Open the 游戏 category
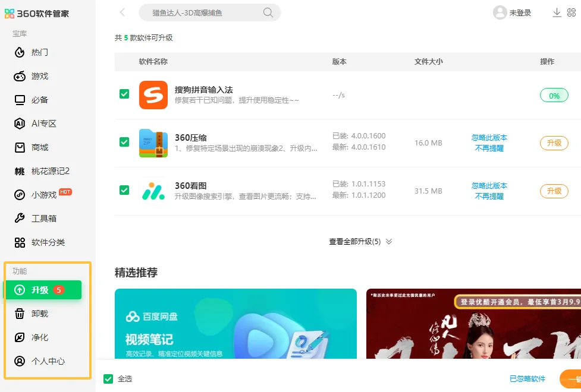 34,76
